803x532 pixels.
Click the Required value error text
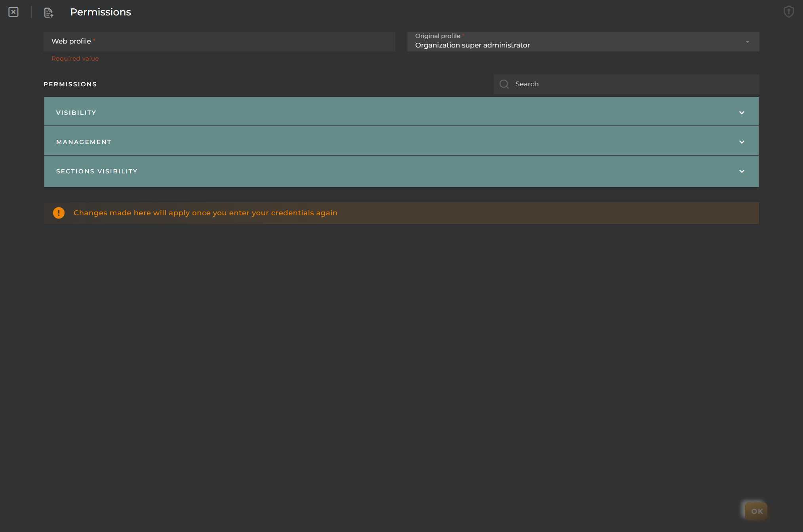[75, 59]
